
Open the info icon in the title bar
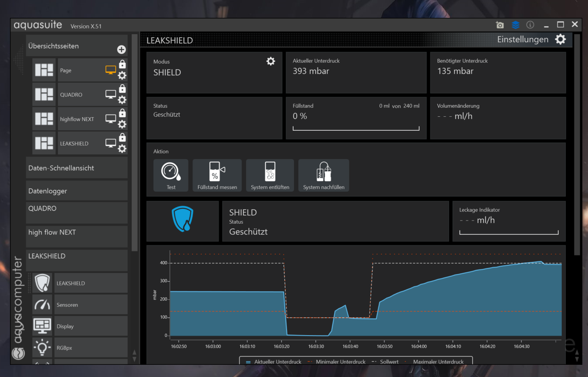point(530,25)
